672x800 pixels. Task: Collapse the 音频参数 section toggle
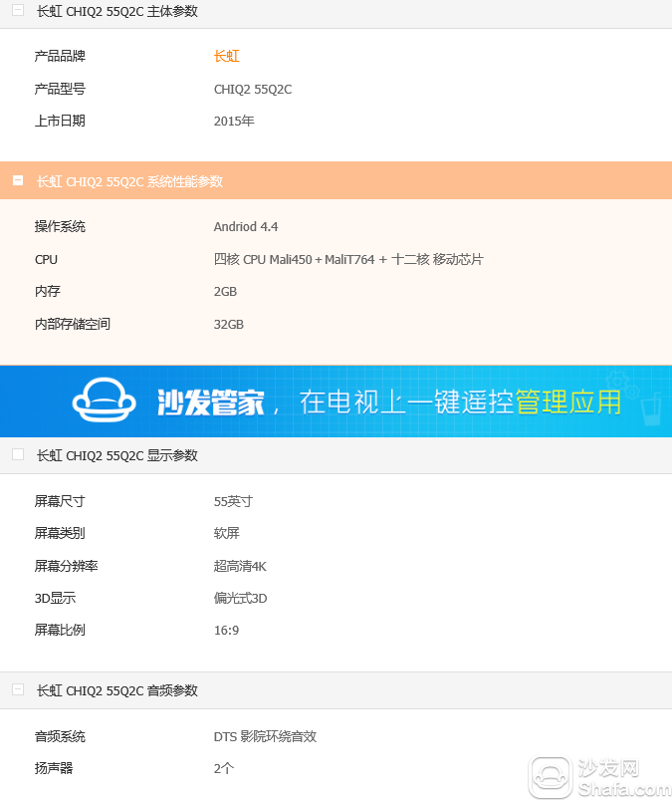[x=18, y=689]
